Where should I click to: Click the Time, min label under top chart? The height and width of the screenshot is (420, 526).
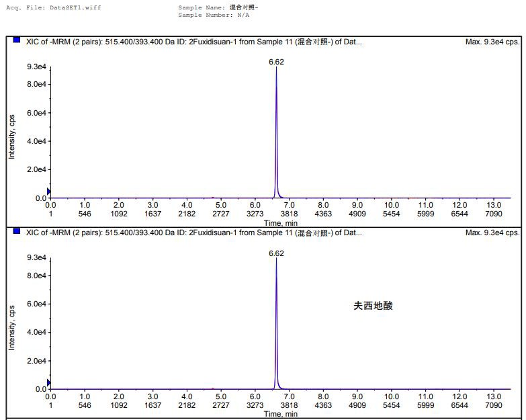(x=281, y=222)
